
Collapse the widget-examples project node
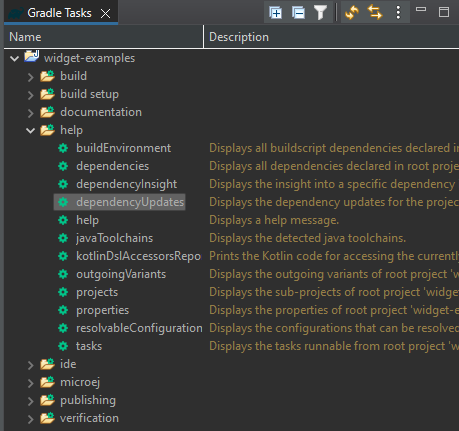tap(14, 59)
